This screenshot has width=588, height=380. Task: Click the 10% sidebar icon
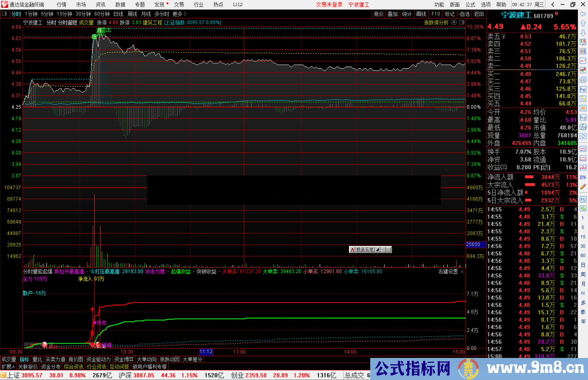[583, 177]
